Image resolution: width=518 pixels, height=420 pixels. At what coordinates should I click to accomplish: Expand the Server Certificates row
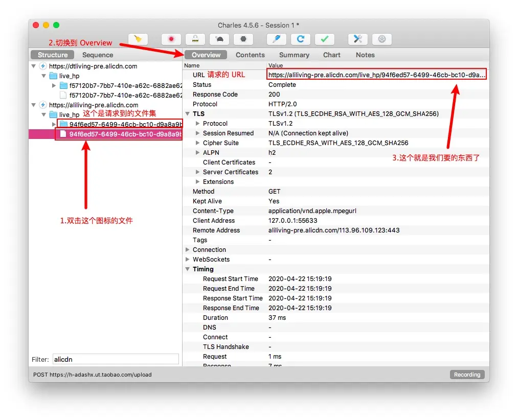pos(198,172)
